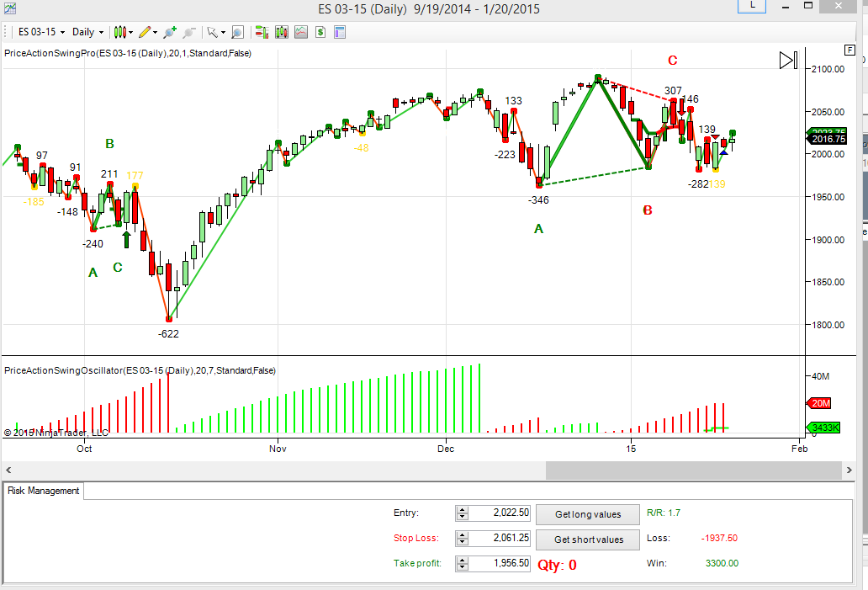The width and height of the screenshot is (868, 590).
Task: Click the 2100.00 price axis label
Action: (x=828, y=69)
